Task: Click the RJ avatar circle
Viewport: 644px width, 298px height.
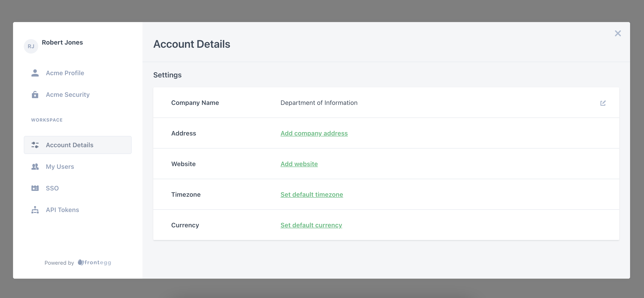Action: pos(31,46)
